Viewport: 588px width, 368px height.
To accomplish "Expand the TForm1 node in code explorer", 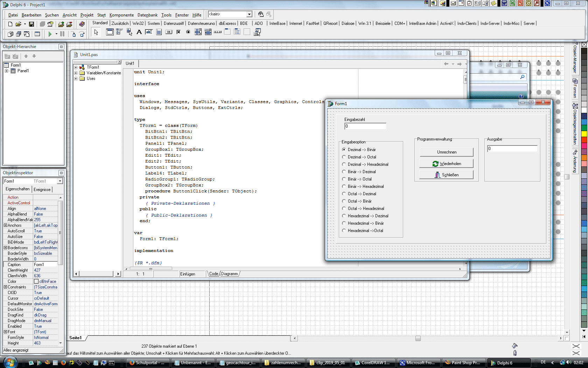I will coord(76,67).
